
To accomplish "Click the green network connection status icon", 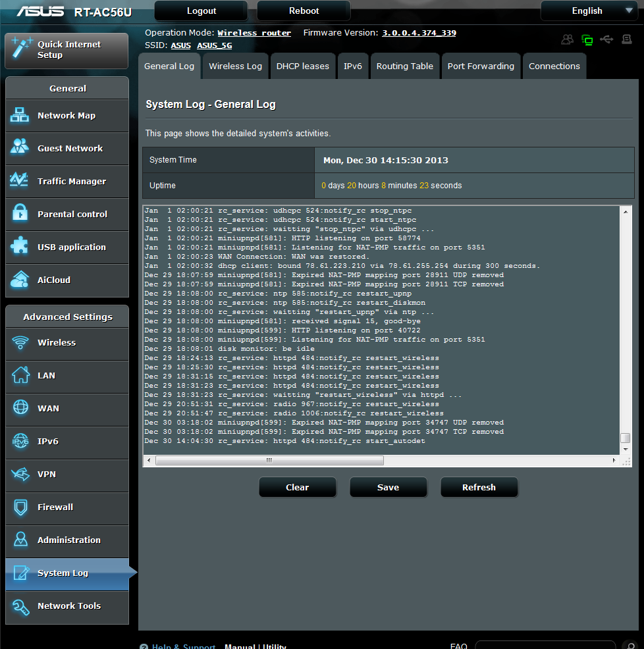I will tap(587, 39).
